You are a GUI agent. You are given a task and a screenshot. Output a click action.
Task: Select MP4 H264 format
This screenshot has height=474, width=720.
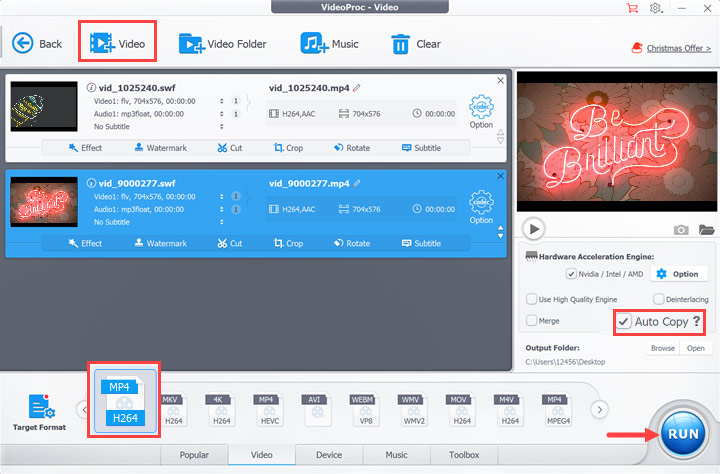coord(125,402)
